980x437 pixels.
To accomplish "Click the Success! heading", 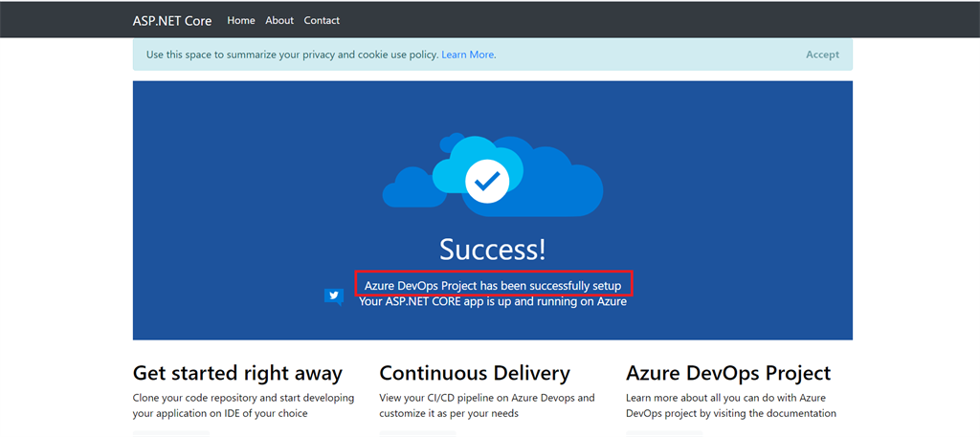I will pyautogui.click(x=493, y=248).
